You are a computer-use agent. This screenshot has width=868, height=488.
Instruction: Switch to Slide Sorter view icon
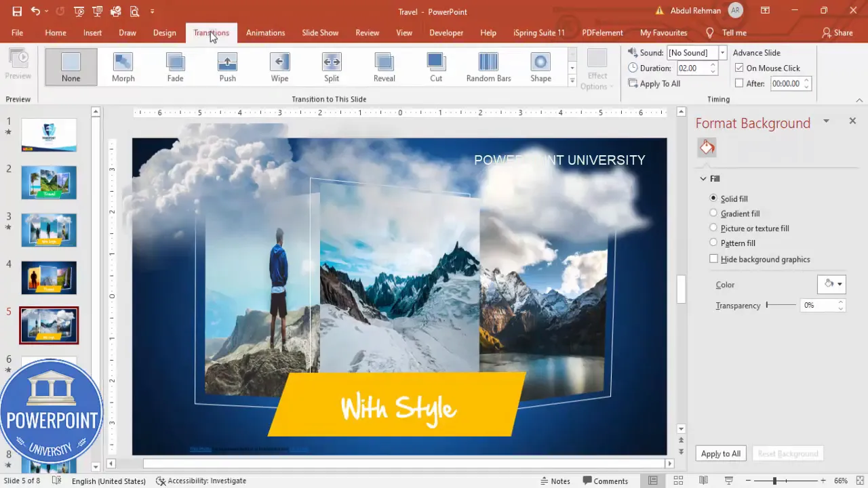(679, 481)
